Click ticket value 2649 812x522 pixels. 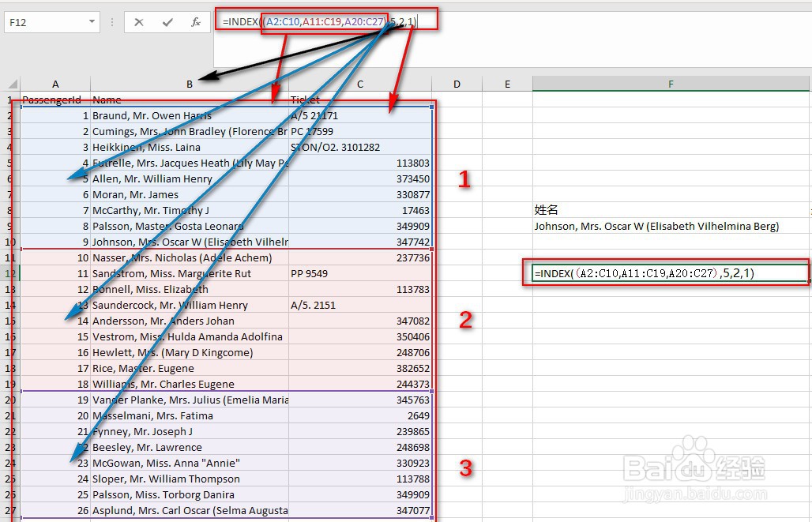tap(360, 416)
